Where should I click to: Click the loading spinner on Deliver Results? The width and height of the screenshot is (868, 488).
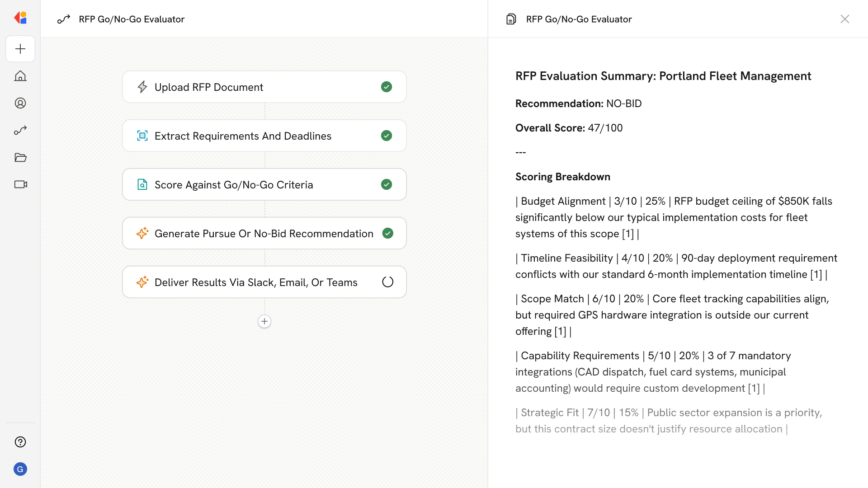(x=387, y=282)
